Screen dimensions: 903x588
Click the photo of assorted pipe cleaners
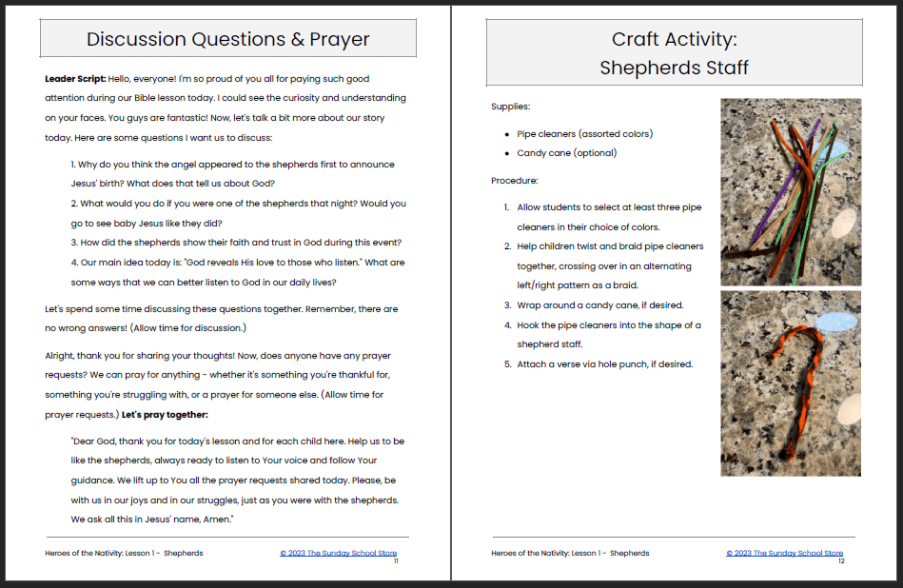[791, 192]
